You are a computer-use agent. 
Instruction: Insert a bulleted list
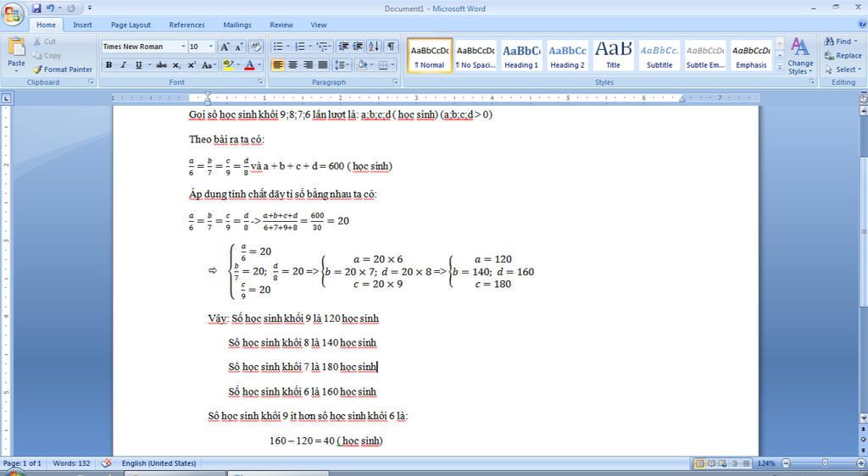coord(280,47)
